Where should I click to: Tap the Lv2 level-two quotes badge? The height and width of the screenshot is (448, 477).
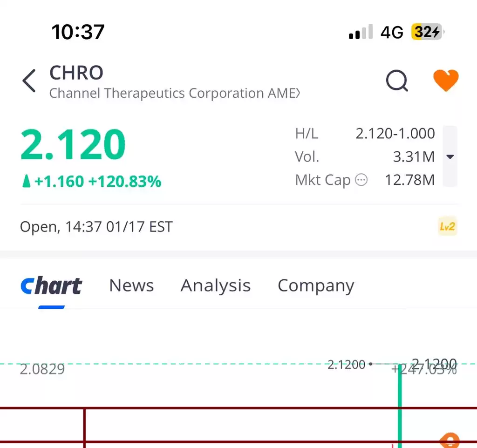(x=447, y=227)
